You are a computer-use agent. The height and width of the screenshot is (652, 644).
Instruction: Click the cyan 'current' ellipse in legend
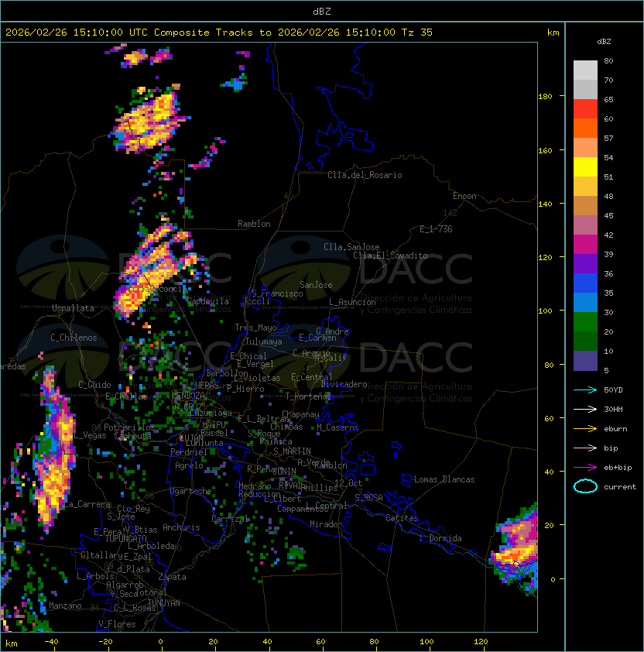tap(585, 486)
